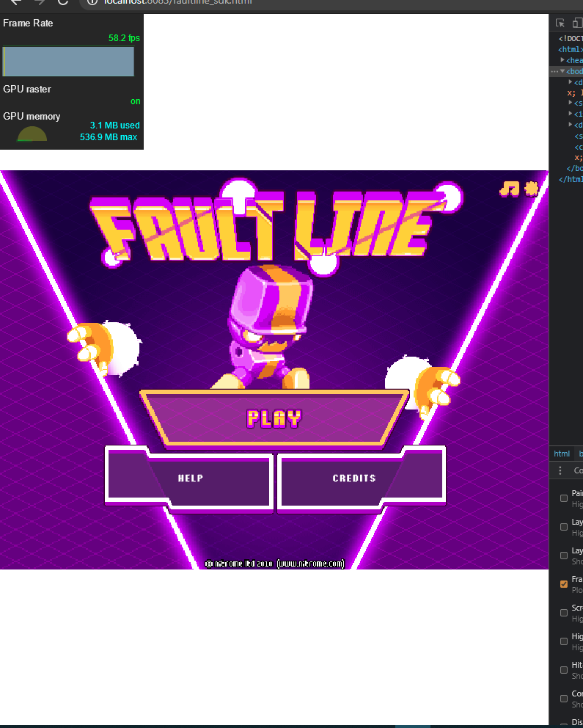Select the opening html tag line

point(570,49)
